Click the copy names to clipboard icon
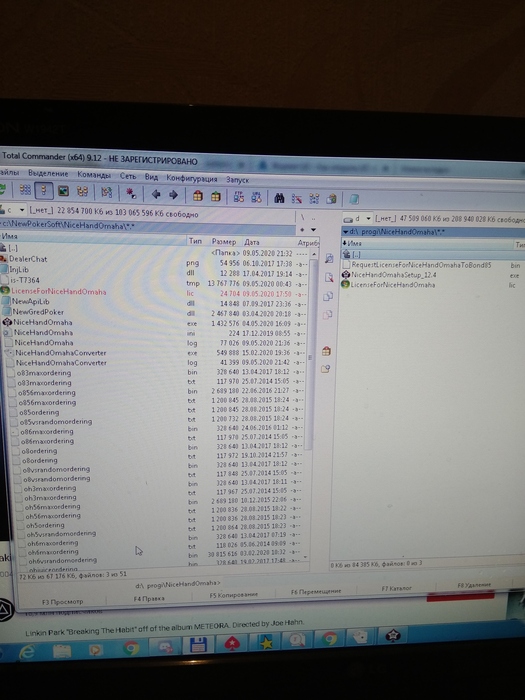The width and height of the screenshot is (525, 700). [331, 199]
